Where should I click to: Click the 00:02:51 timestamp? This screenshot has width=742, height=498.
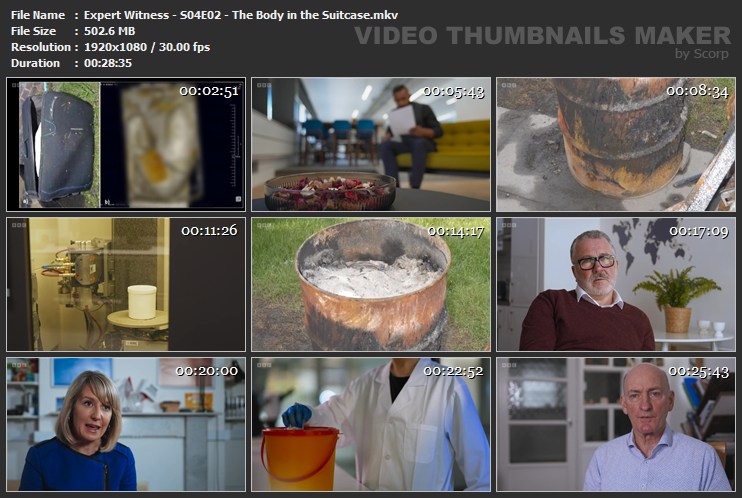209,91
